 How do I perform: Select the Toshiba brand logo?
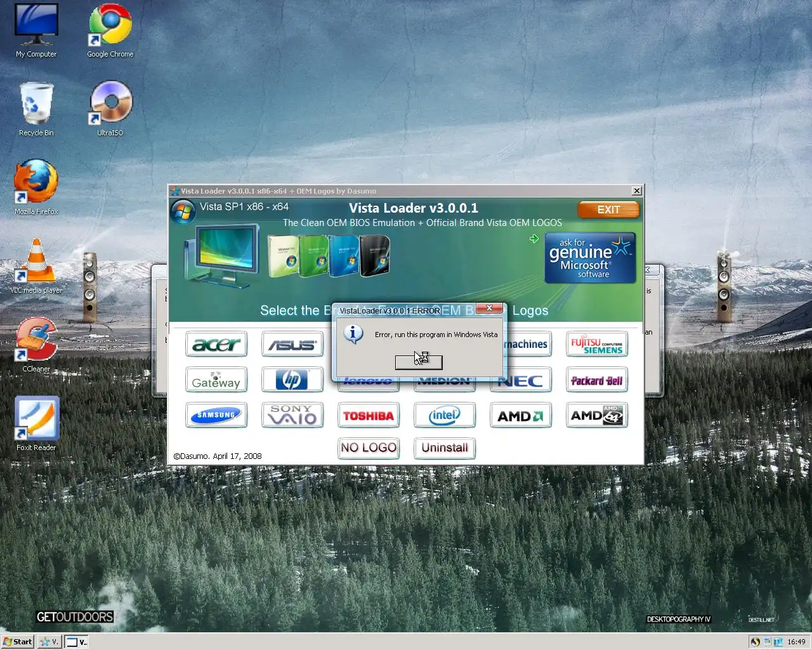(369, 415)
